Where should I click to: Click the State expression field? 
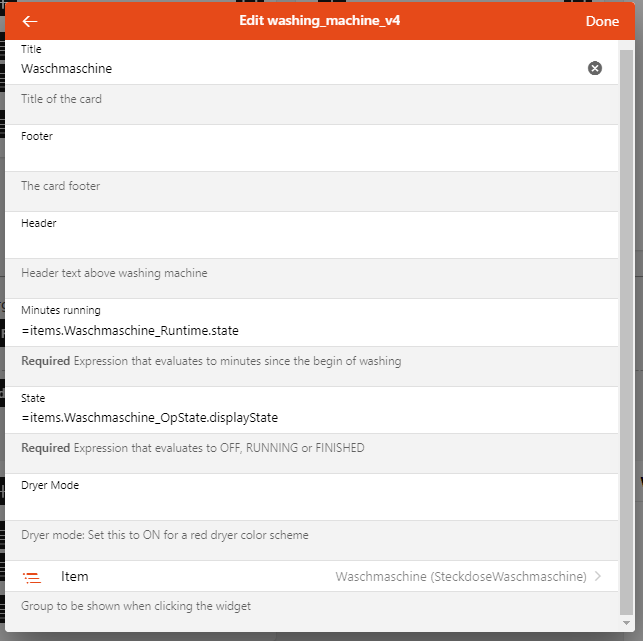pos(300,417)
